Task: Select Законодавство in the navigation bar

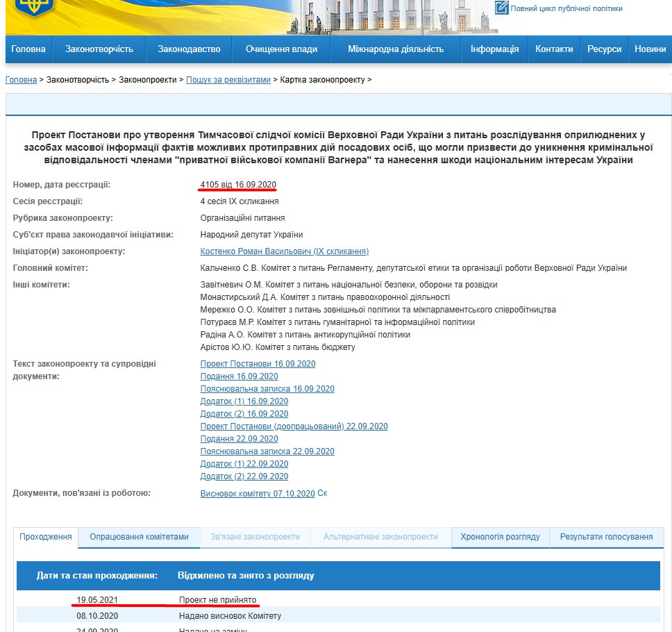Action: pyautogui.click(x=189, y=49)
